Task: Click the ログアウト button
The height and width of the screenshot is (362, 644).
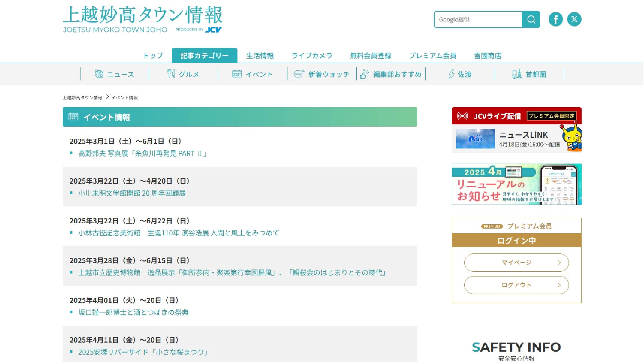Action: click(x=516, y=285)
